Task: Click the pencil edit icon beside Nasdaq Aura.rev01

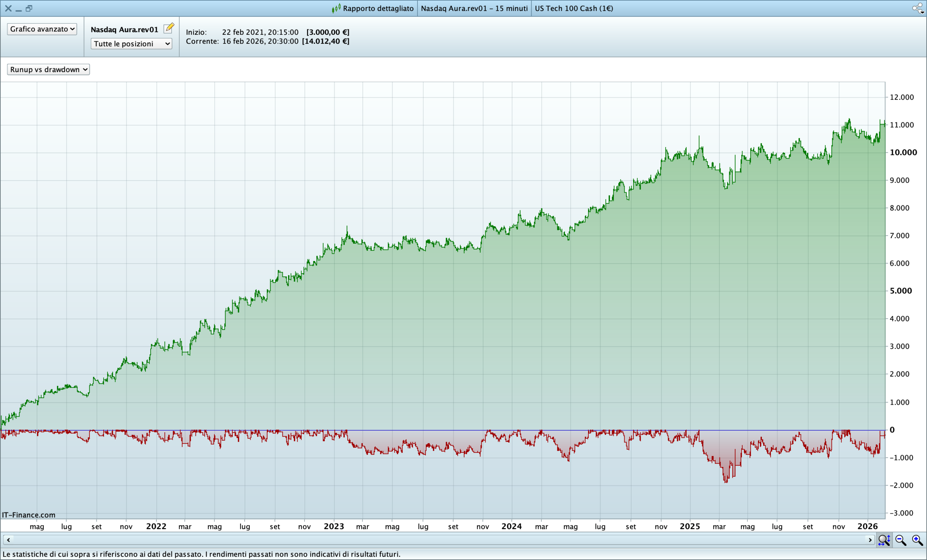Action: pyautogui.click(x=169, y=28)
